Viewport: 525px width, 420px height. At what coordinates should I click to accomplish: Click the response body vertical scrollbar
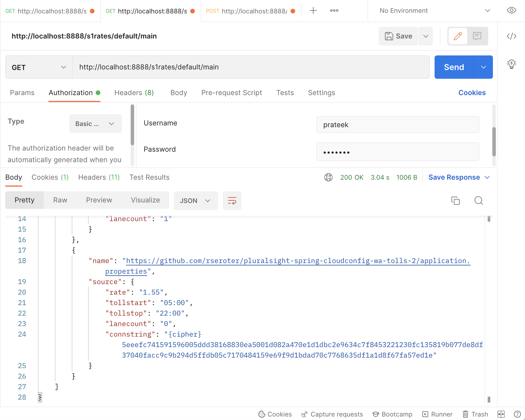489,309
